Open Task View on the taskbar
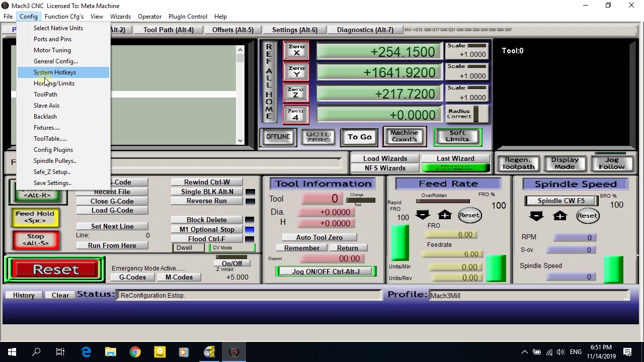Viewport: 644px width, 362px height. tap(60, 352)
